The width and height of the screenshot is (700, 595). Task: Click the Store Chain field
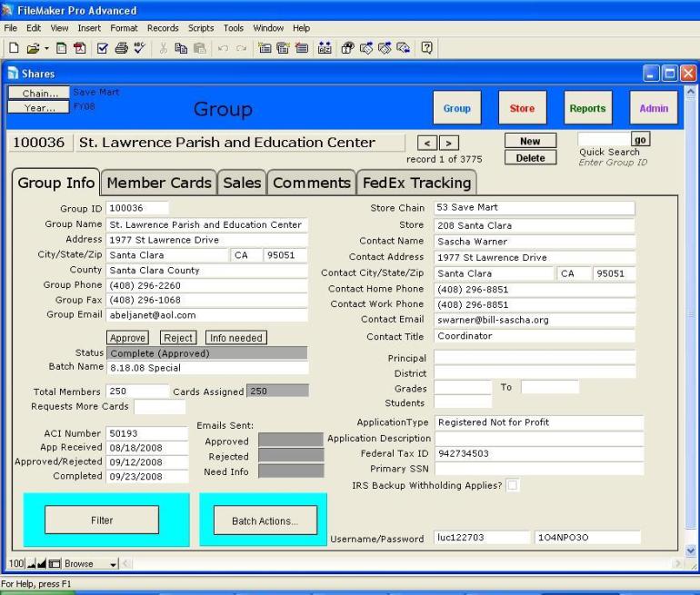point(534,208)
